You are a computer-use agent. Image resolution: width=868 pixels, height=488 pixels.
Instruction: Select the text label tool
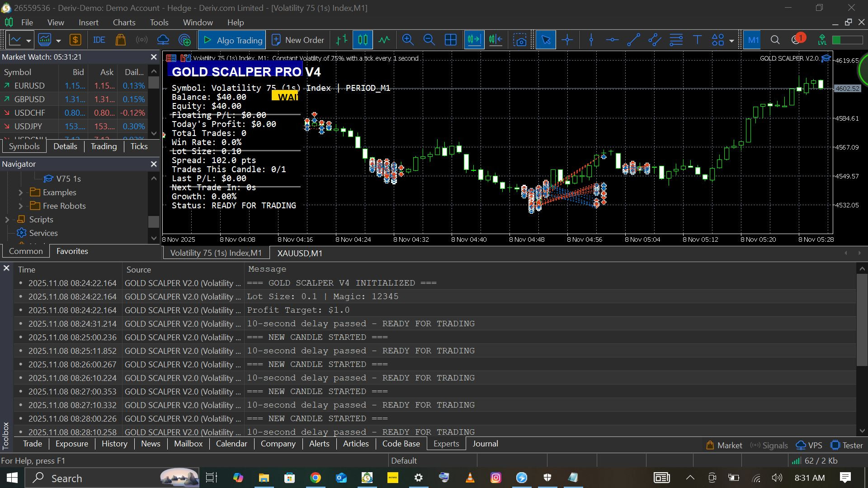(697, 40)
